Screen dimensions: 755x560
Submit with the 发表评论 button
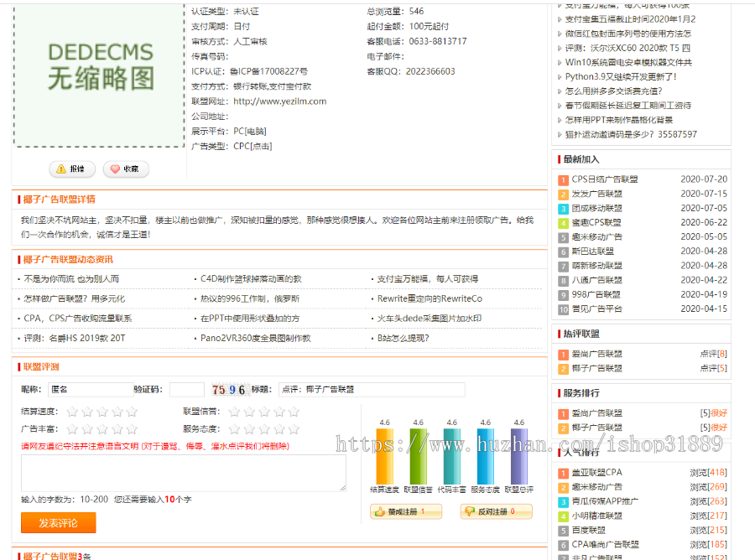(58, 522)
